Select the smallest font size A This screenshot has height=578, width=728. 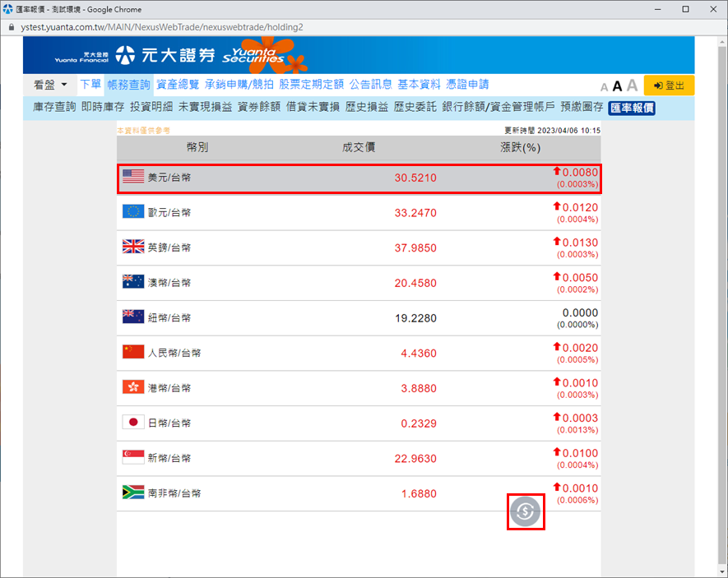click(x=604, y=87)
